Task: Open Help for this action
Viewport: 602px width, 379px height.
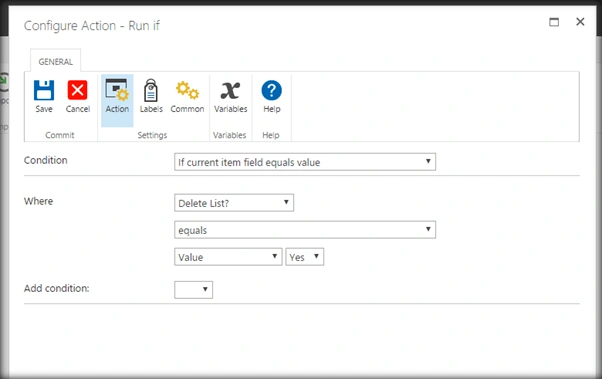Action: point(271,96)
